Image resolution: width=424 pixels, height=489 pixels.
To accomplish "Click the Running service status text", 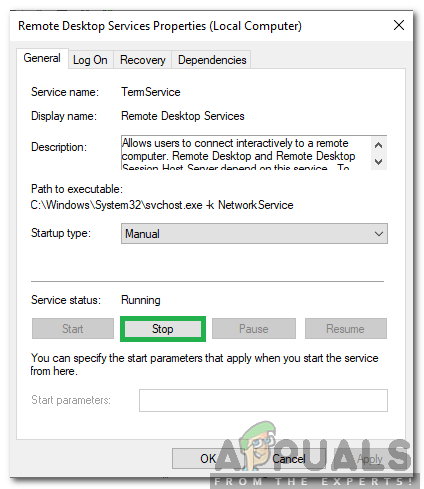I will point(141,300).
